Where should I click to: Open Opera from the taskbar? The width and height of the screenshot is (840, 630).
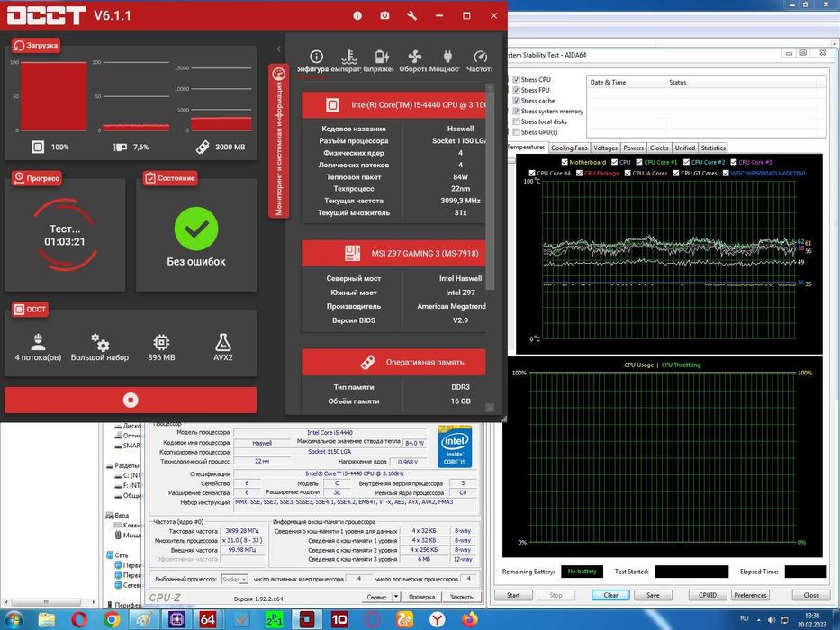pos(79,620)
